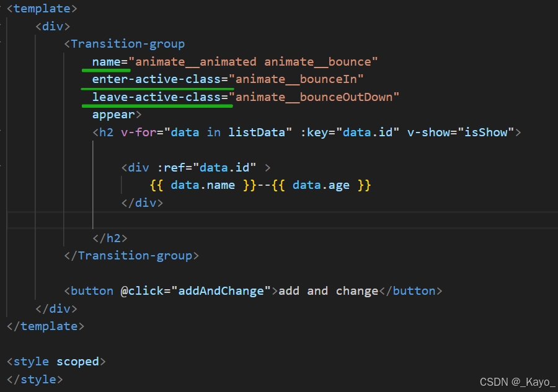
Task: Click the "animate__bounceOutDown" string value
Action: (x=314, y=97)
